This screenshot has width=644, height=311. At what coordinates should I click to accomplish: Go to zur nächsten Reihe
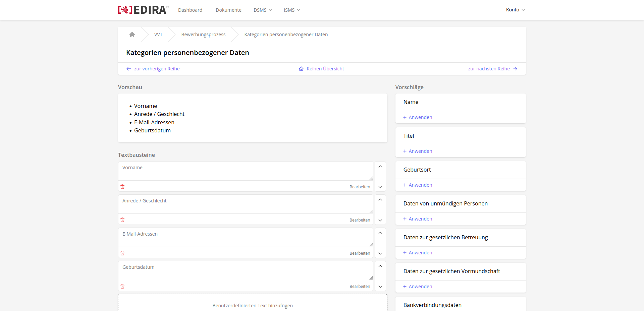point(493,69)
